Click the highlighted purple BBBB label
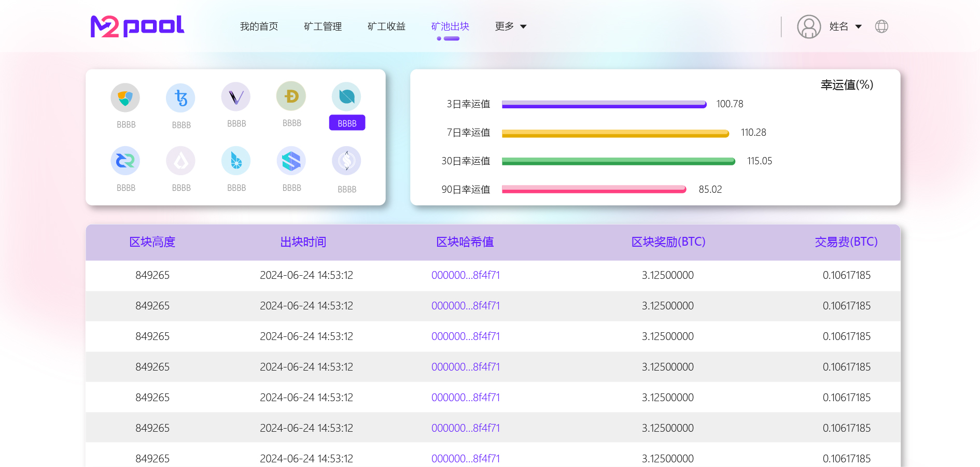980x467 pixels. (347, 123)
